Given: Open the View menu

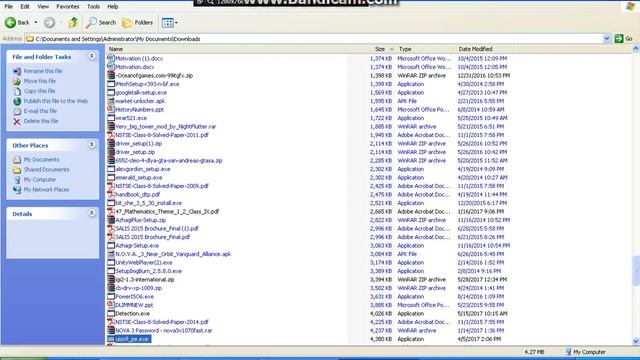Looking at the screenshot, I should (x=43, y=7).
